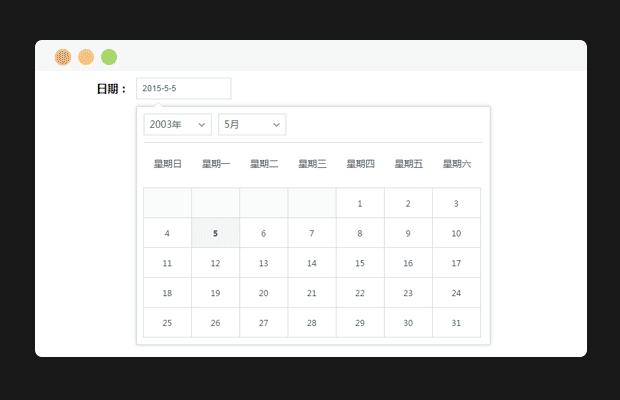Select day 6 in the calendar
The image size is (620, 400).
point(264,233)
